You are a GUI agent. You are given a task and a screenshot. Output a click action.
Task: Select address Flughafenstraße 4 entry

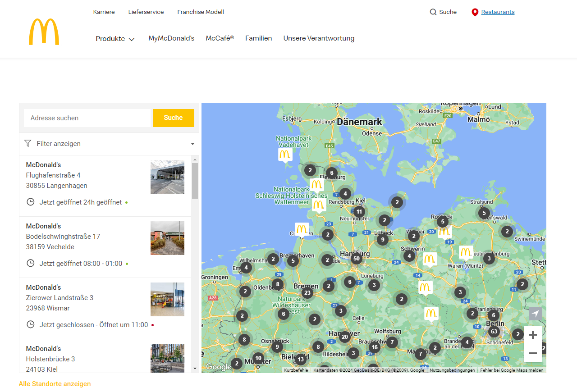53,175
